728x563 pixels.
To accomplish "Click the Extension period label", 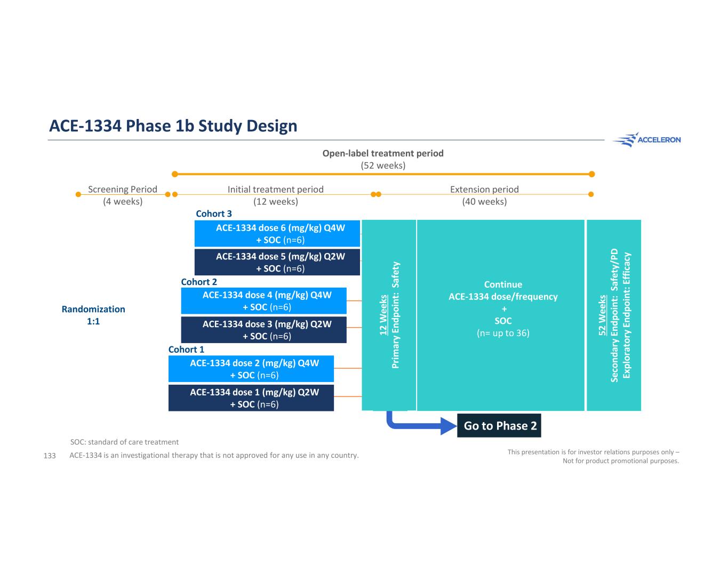I will tap(484, 189).
